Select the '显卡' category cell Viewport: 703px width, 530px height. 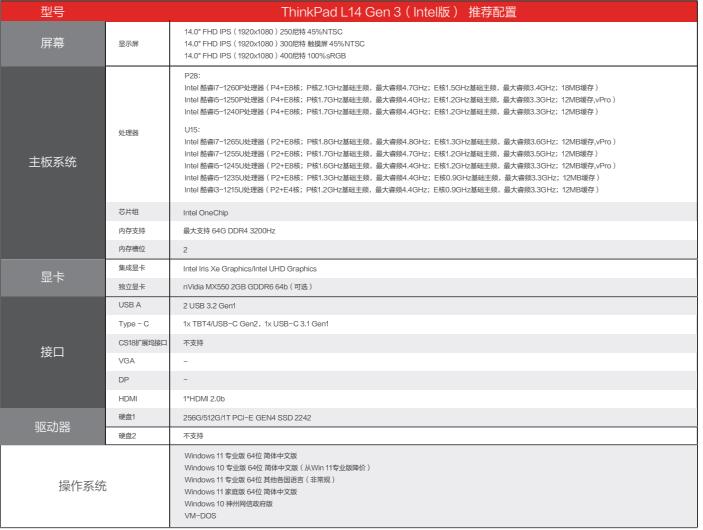pos(52,277)
